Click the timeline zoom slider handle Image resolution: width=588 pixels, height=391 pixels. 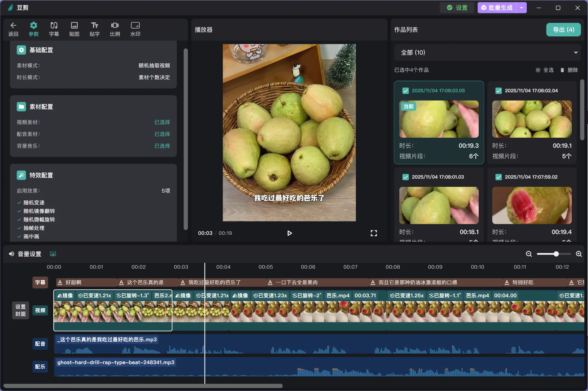coord(556,254)
